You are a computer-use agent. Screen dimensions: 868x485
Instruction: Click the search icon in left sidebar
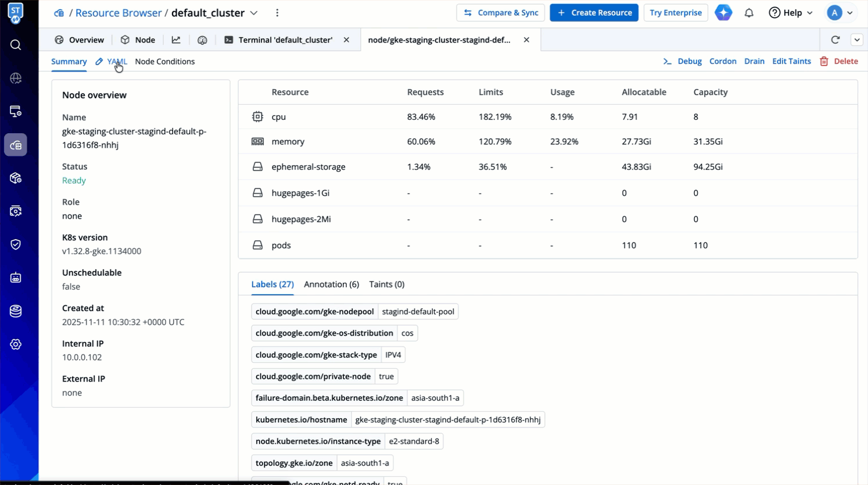click(16, 45)
